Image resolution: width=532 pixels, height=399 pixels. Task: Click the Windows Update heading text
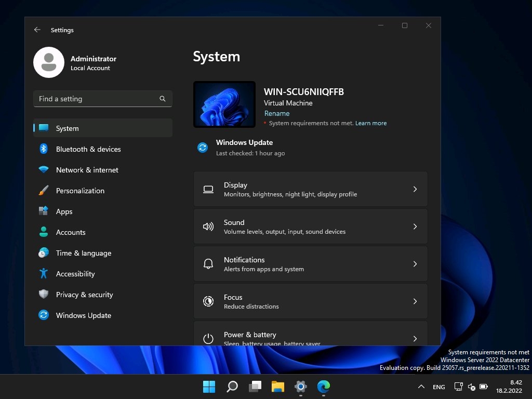pos(244,142)
